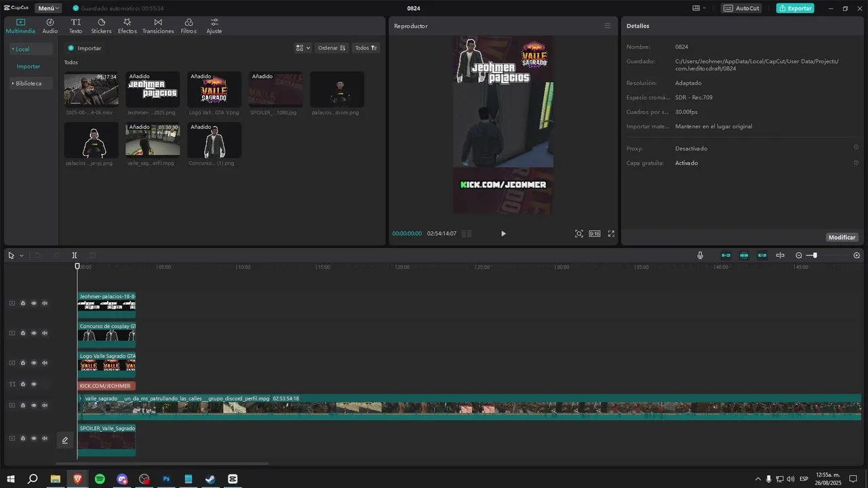The image size is (868, 488).
Task: Click the split clip tool
Action: [75, 256]
